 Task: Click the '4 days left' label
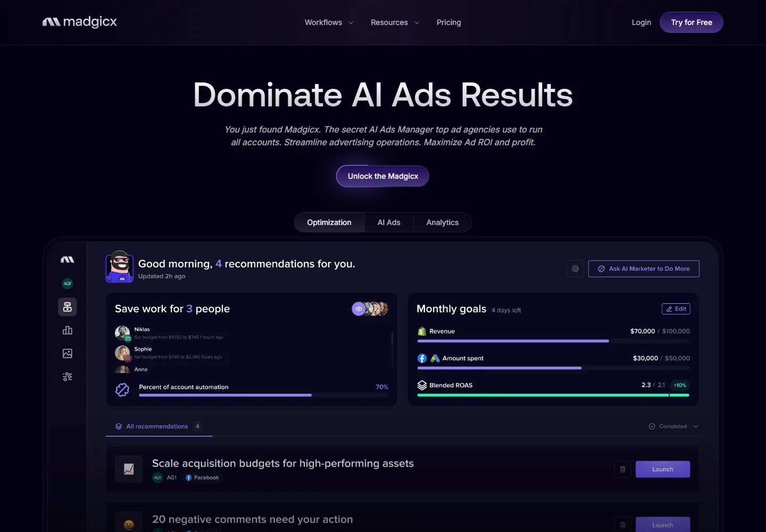point(506,310)
